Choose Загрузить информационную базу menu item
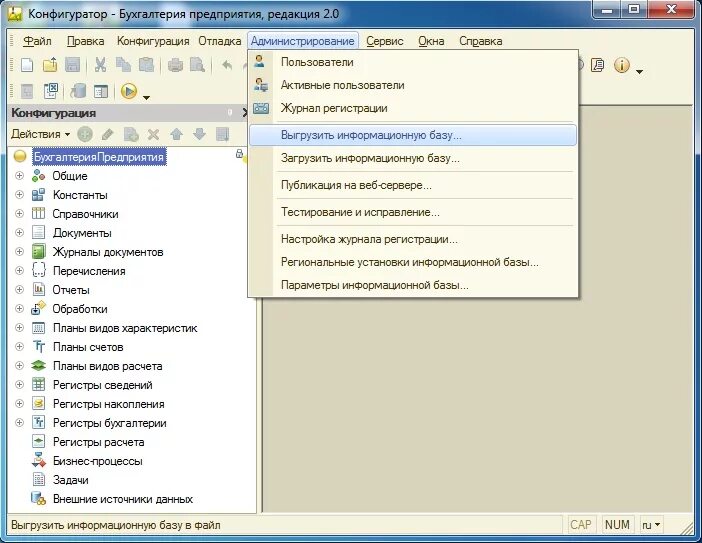This screenshot has height=543, width=702. [x=413, y=158]
